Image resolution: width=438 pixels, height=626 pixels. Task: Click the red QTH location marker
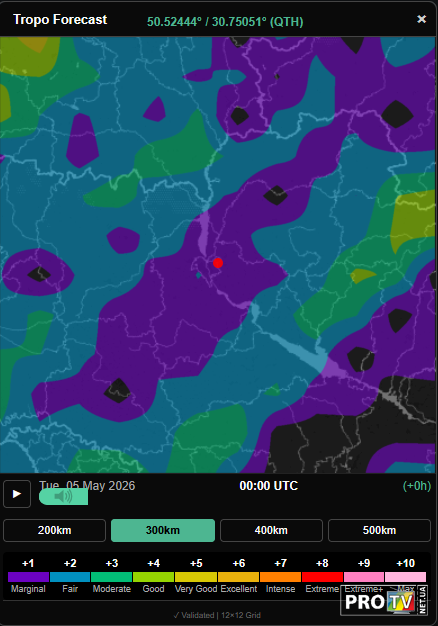pyautogui.click(x=218, y=263)
